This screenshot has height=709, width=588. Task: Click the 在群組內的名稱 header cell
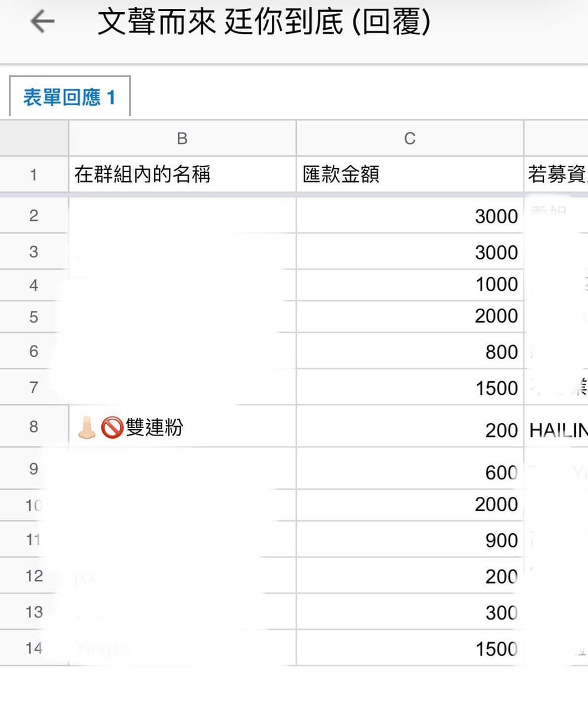click(182, 174)
